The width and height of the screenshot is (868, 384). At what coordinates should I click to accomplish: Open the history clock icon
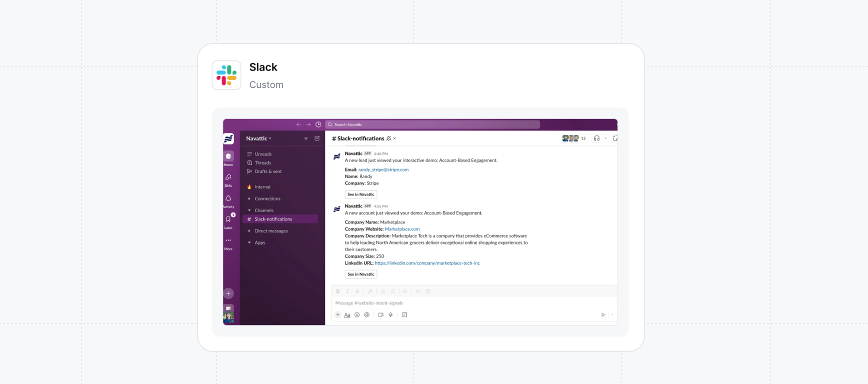pos(318,124)
